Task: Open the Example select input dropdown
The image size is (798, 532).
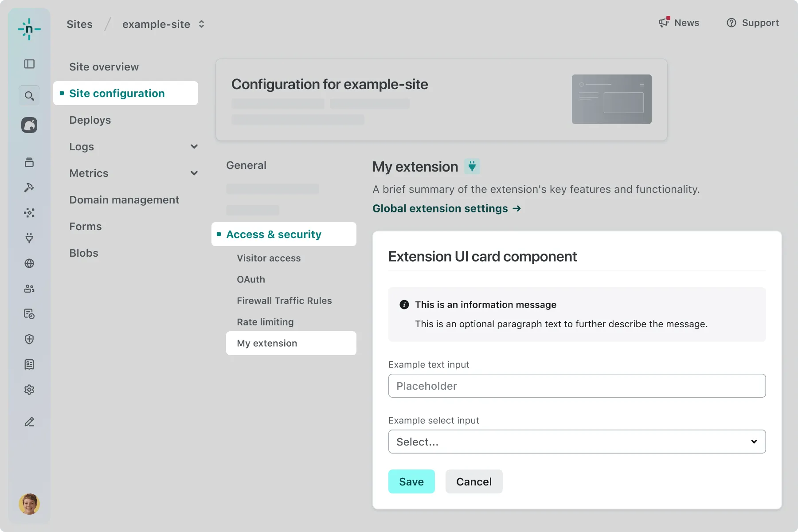Action: click(x=577, y=442)
